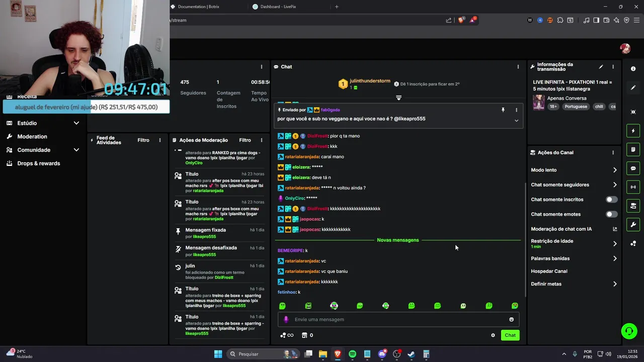Open Chat panel three-dot options menu
Screen dimensions: 644x362
[x=518, y=67]
